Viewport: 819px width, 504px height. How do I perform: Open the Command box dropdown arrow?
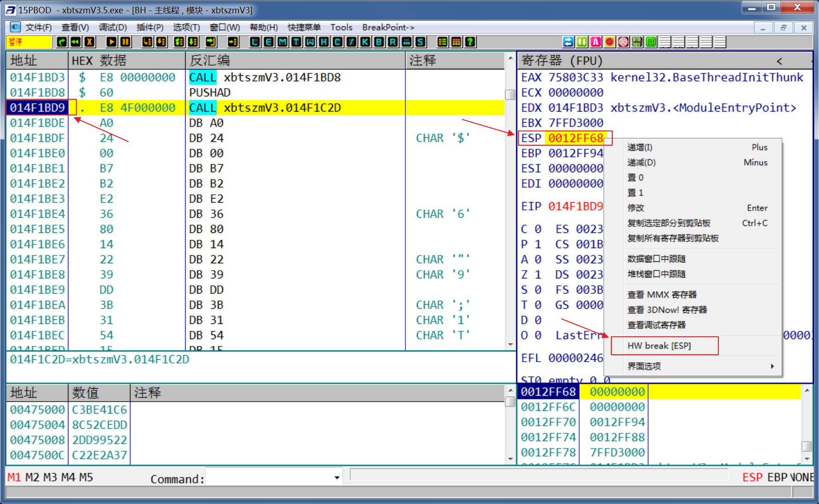[337, 478]
